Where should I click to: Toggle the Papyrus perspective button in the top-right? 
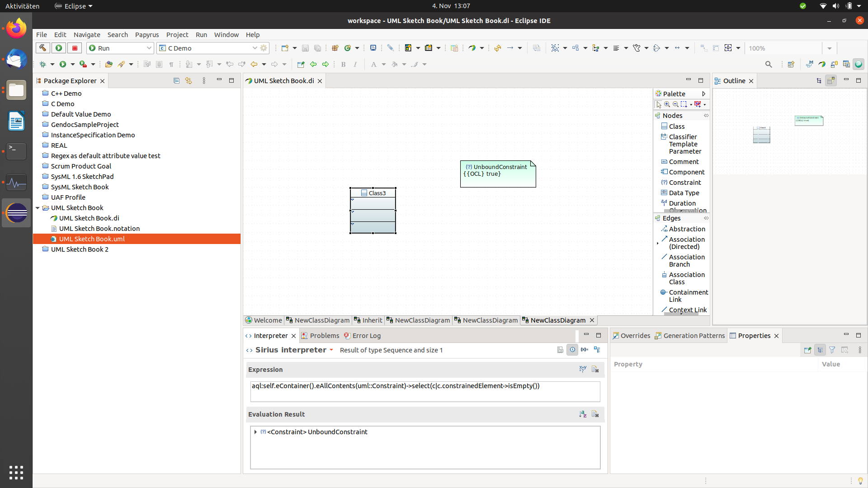[x=822, y=64]
